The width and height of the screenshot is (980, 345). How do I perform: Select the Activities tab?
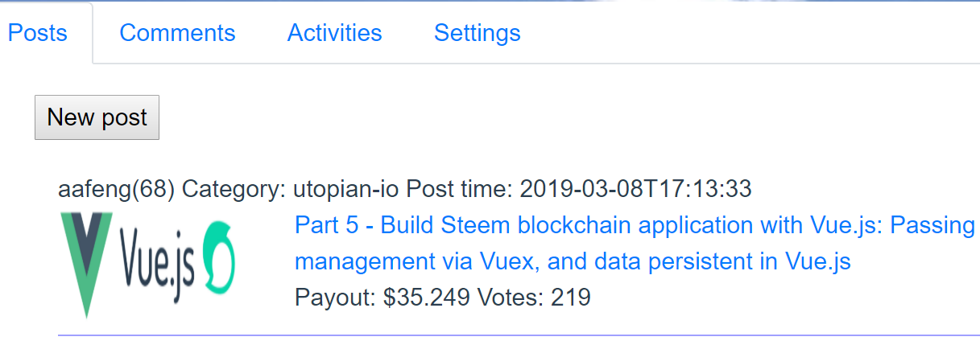(x=334, y=33)
